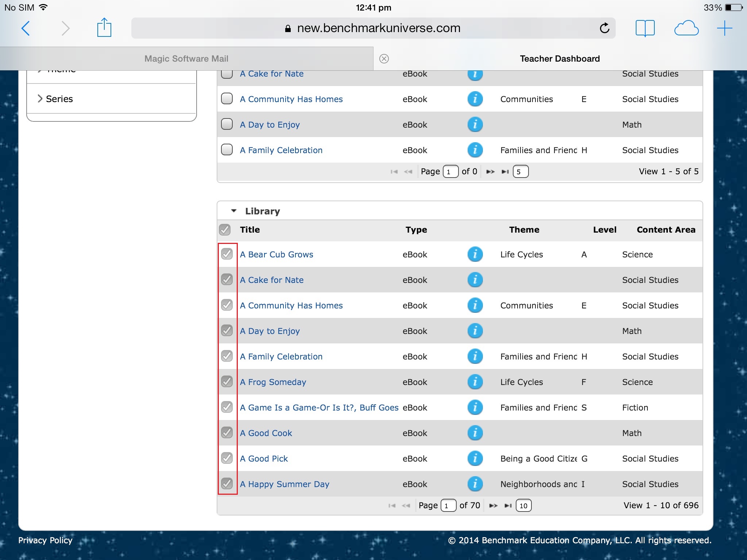Viewport: 747px width, 560px height.
Task: Open Safari bookmarks book icon
Action: (x=645, y=28)
